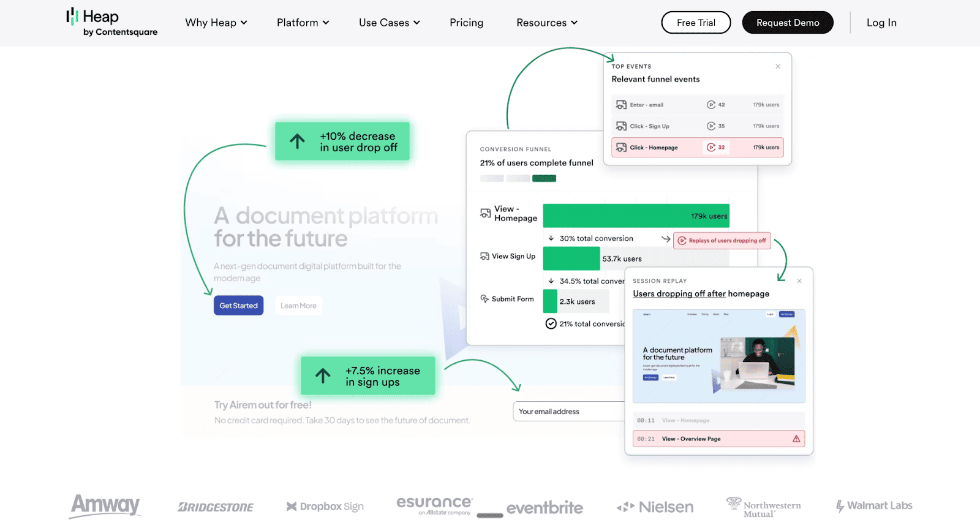Open the Pricing page
This screenshot has height=528, width=980.
[x=466, y=23]
